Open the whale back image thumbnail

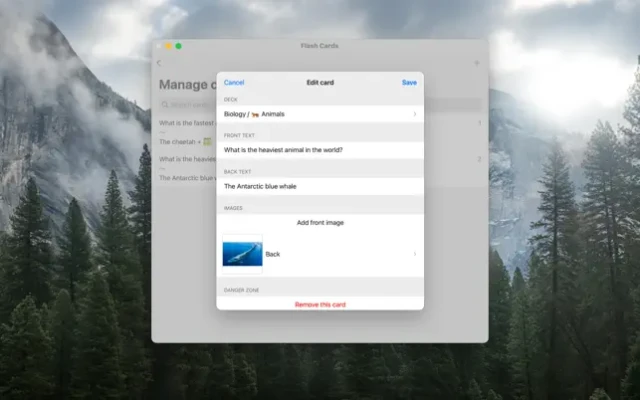pyautogui.click(x=242, y=254)
